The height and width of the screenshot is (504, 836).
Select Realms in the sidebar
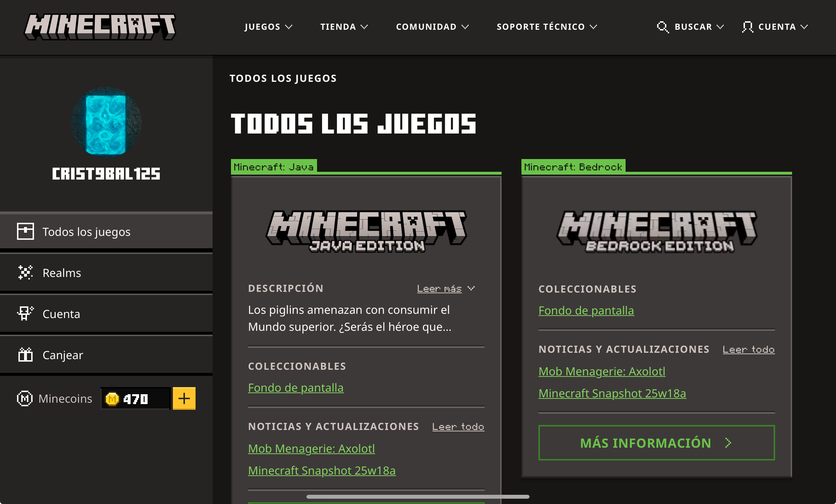tap(62, 273)
